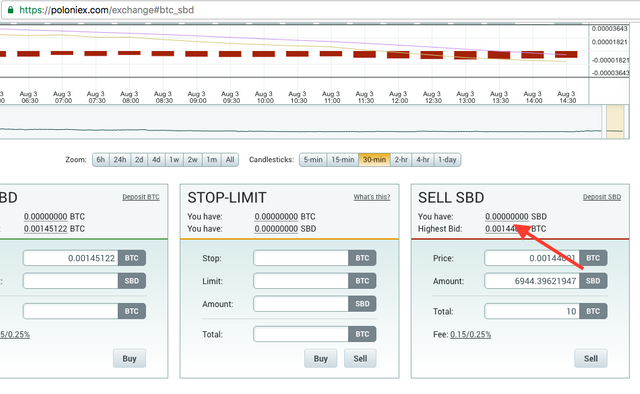Click the Buy button in the buy panel

click(129, 358)
